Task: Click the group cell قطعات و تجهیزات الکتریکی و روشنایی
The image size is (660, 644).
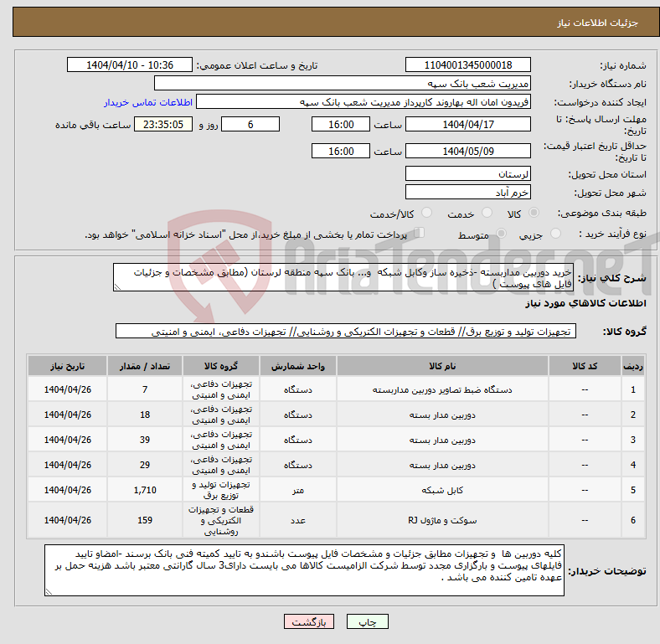Action: [221, 520]
